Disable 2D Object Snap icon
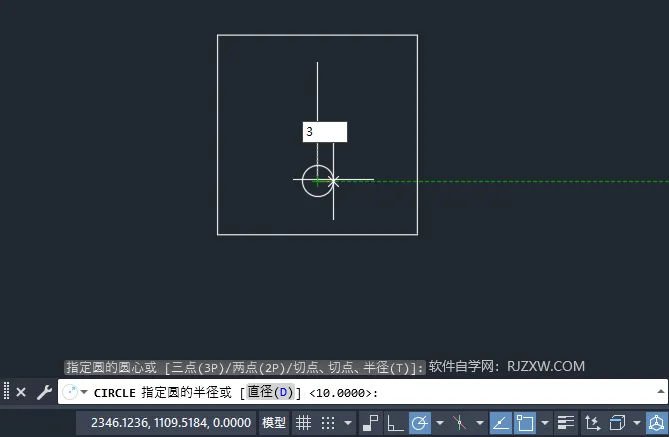The height and width of the screenshot is (437, 669). (x=525, y=423)
